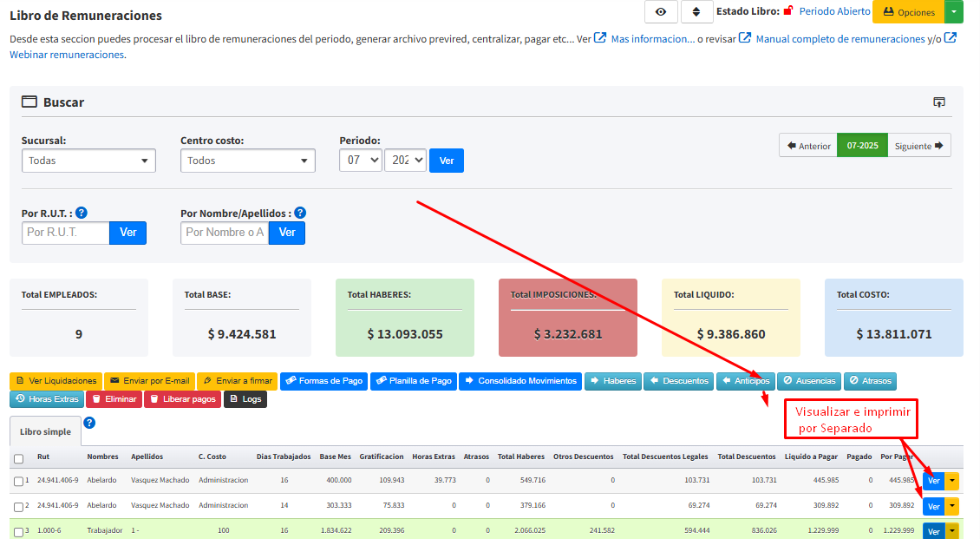Open the Centro costo dropdown
Image resolution: width=980 pixels, height=539 pixels.
point(247,161)
